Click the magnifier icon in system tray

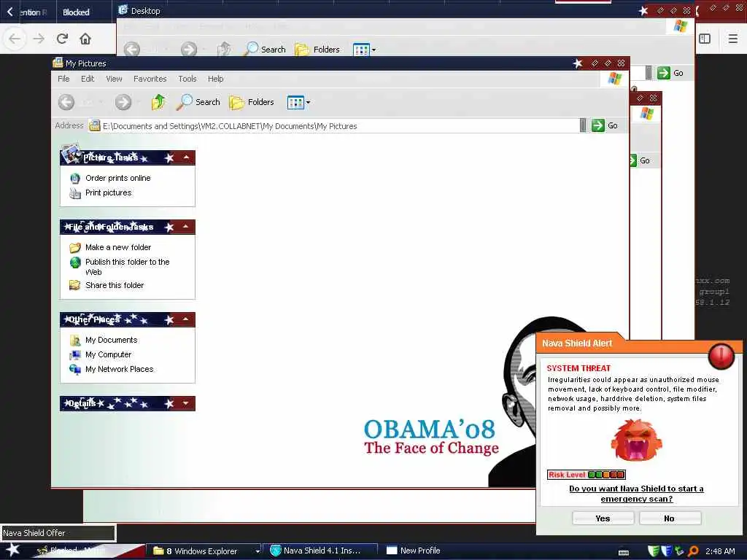(693, 551)
